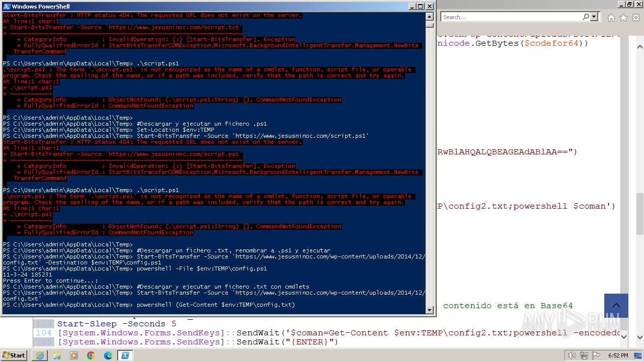This screenshot has width=644, height=362.
Task: Click PowerShell scrollbar down arrow
Action: coord(429,310)
